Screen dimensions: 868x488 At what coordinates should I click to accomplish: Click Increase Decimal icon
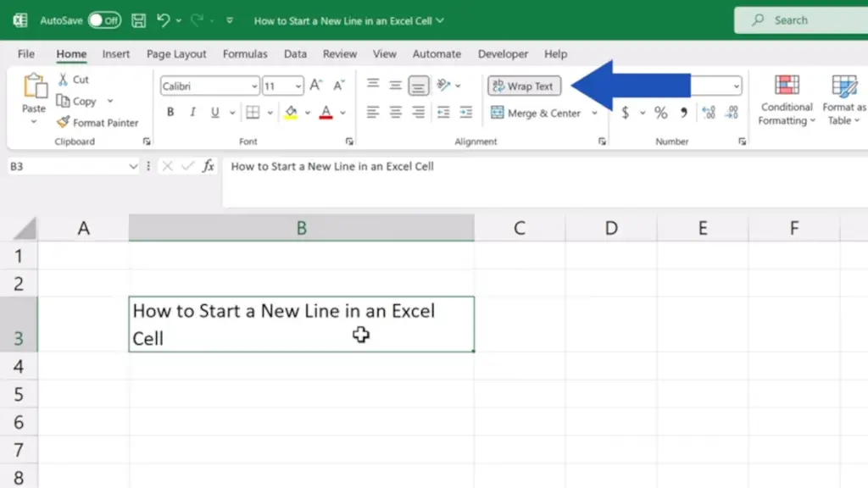(709, 113)
